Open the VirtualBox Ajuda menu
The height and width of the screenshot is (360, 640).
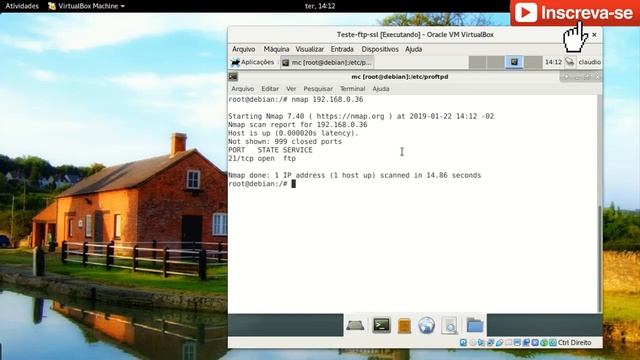pos(413,49)
